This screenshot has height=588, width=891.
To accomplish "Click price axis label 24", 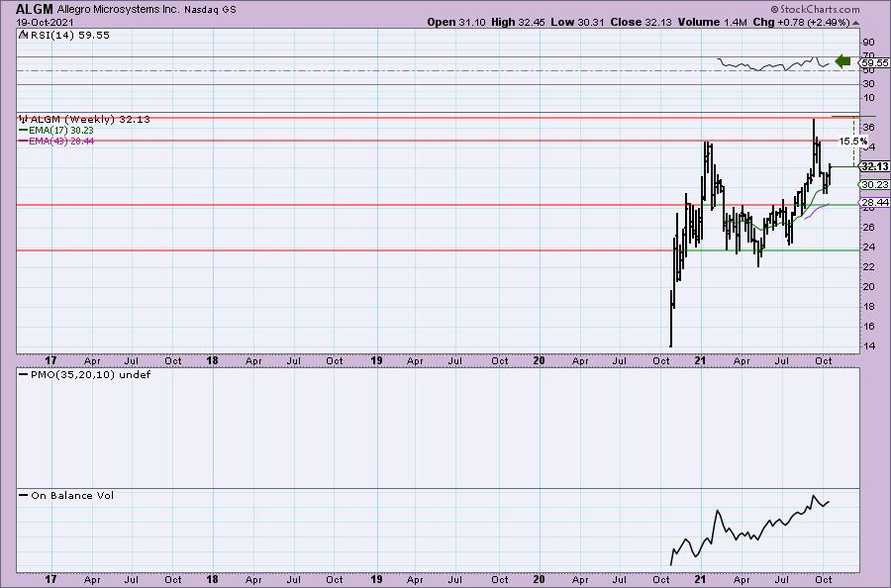I will (869, 247).
